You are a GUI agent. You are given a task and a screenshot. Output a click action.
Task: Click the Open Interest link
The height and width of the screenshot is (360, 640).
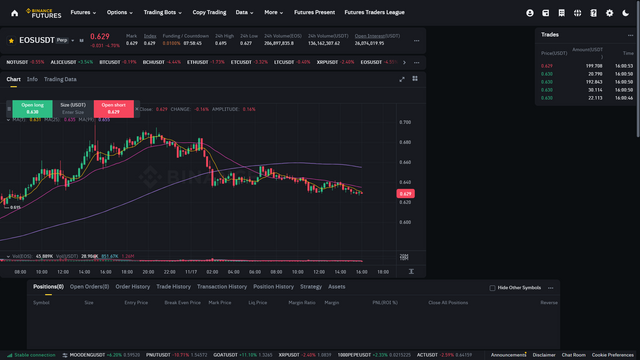(x=377, y=36)
